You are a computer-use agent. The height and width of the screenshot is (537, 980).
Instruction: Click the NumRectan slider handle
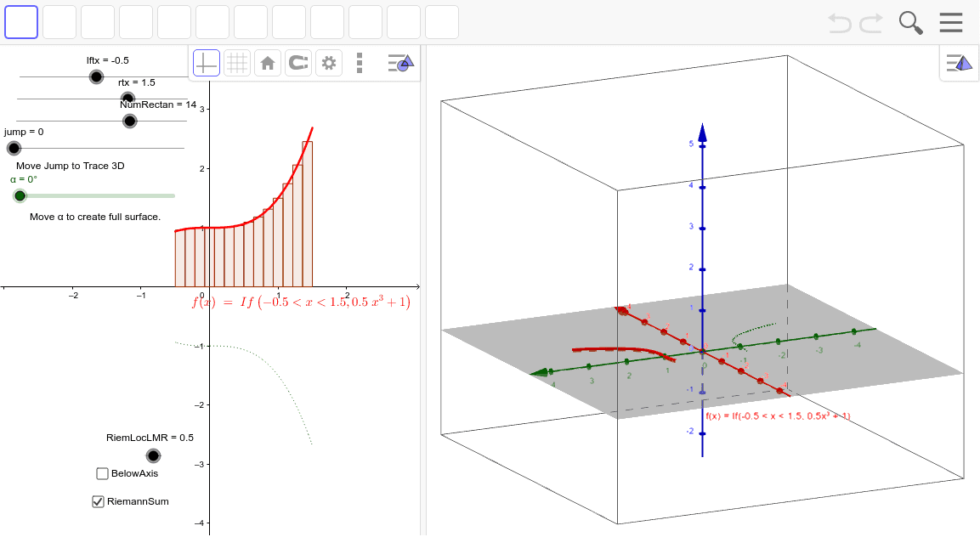click(129, 121)
